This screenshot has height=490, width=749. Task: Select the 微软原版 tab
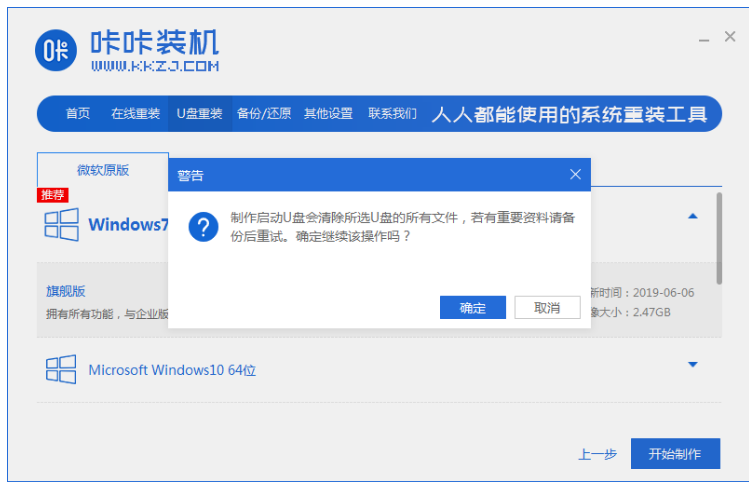103,170
